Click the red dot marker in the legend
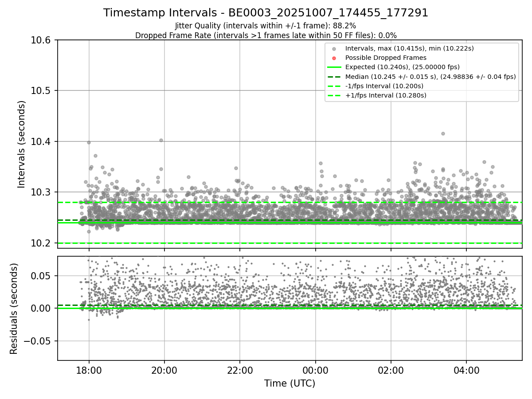The height and width of the screenshot is (399, 532). coord(334,58)
